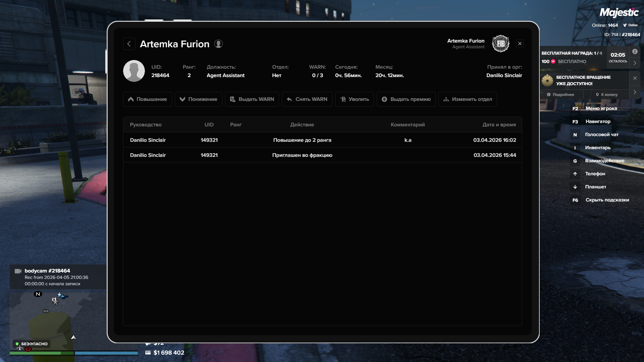Issue a warning with Выдать WARN
The image size is (644, 362).
252,99
